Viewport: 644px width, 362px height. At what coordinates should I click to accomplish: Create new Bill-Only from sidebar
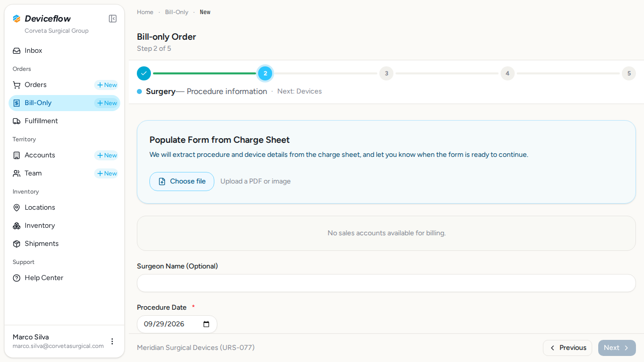click(107, 103)
